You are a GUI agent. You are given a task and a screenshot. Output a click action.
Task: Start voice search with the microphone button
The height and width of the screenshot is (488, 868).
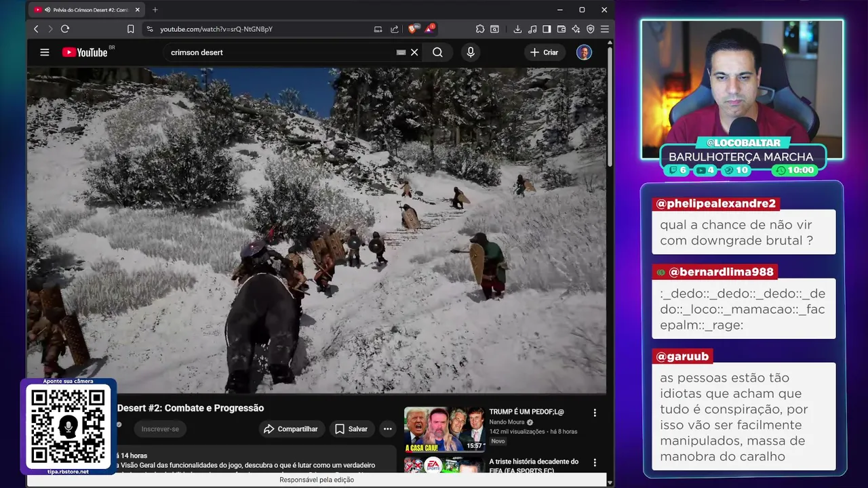(471, 52)
